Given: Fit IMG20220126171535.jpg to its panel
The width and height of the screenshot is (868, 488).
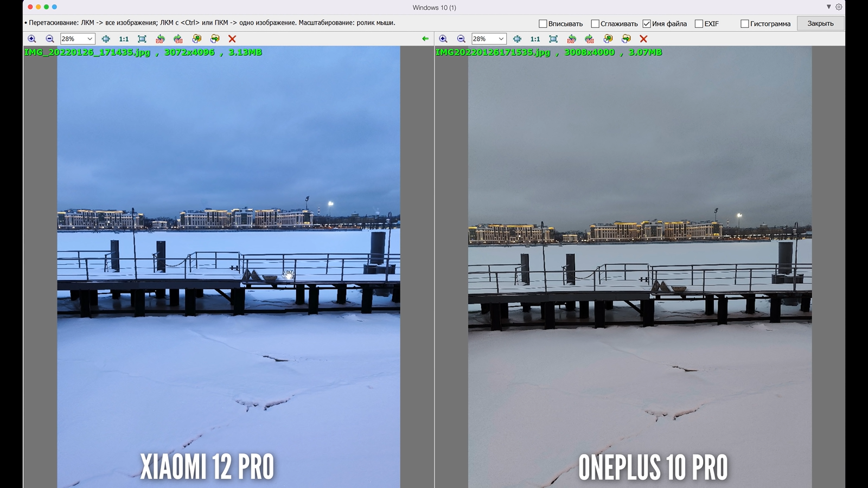Looking at the screenshot, I should (553, 39).
